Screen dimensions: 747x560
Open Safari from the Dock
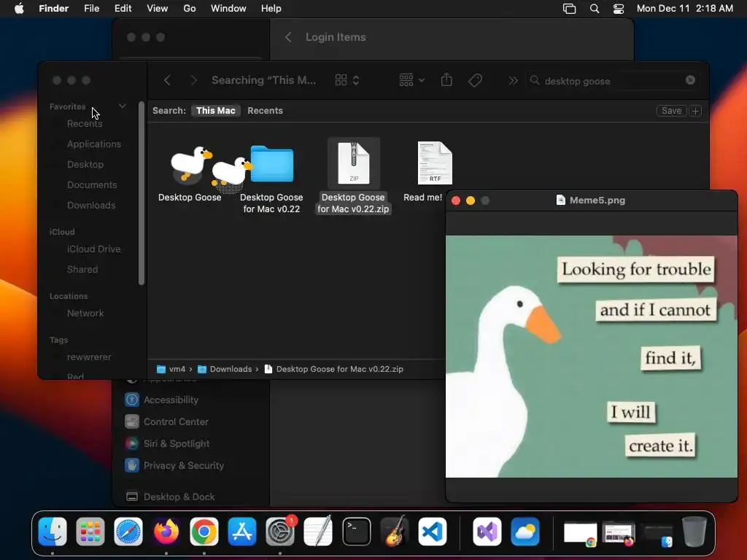tap(128, 532)
